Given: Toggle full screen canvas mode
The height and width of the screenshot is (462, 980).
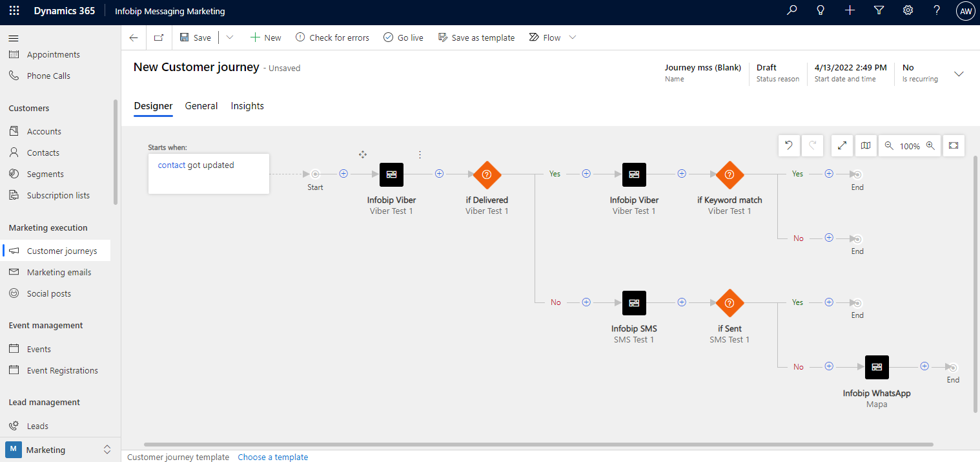Looking at the screenshot, I should tap(842, 145).
